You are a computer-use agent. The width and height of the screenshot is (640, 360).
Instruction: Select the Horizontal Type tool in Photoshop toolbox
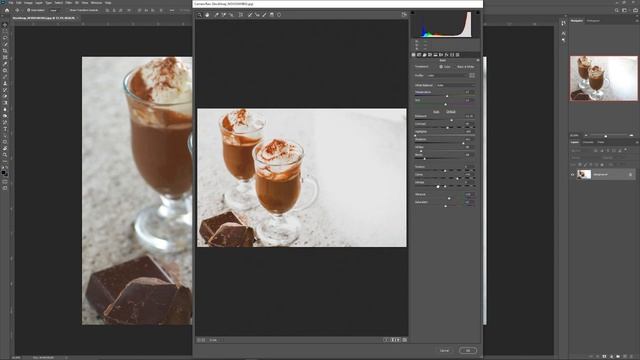coord(5,129)
